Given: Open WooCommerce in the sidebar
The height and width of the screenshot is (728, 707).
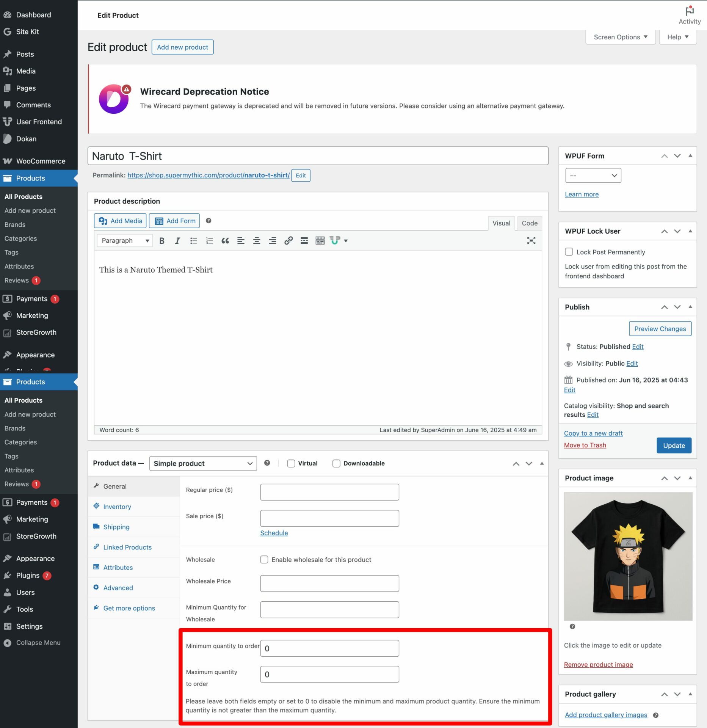Looking at the screenshot, I should pos(41,161).
